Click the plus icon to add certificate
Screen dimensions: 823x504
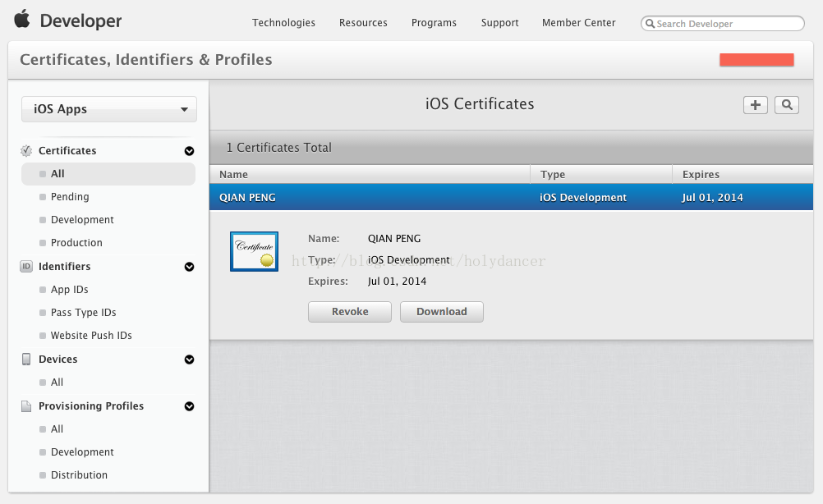[x=755, y=104]
